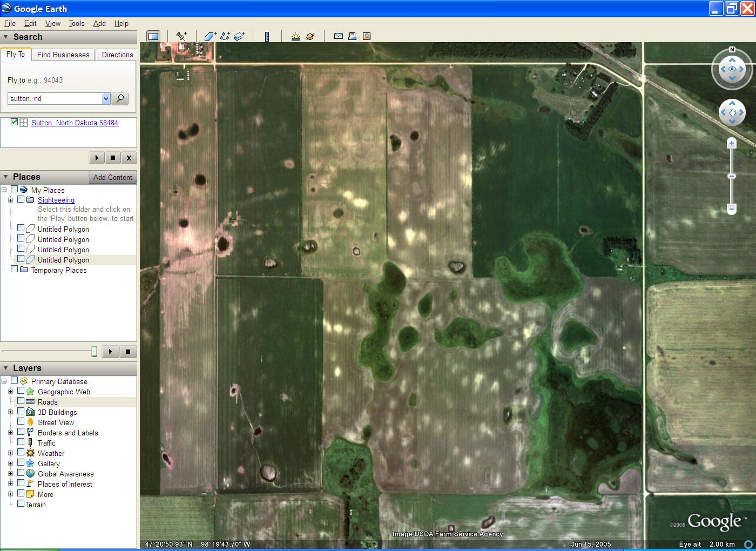The width and height of the screenshot is (756, 551).
Task: Click the streaming status icon in status bar
Action: [748, 544]
